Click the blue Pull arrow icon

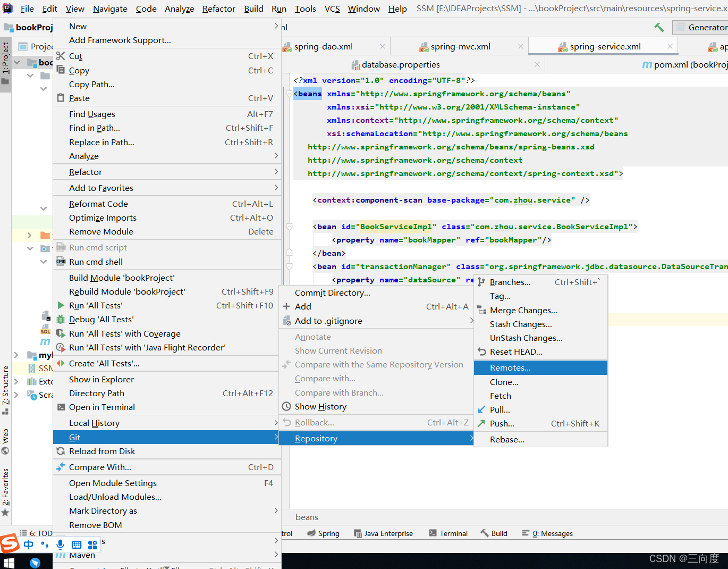click(481, 409)
